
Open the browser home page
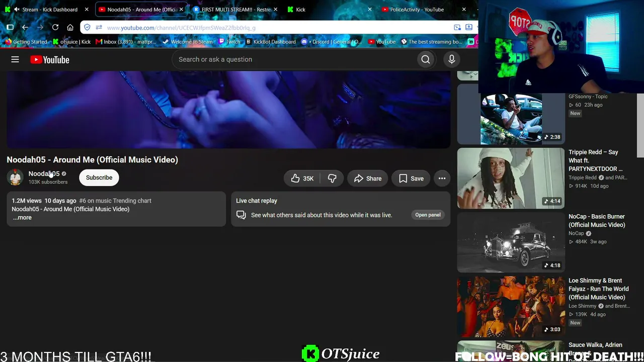click(70, 27)
